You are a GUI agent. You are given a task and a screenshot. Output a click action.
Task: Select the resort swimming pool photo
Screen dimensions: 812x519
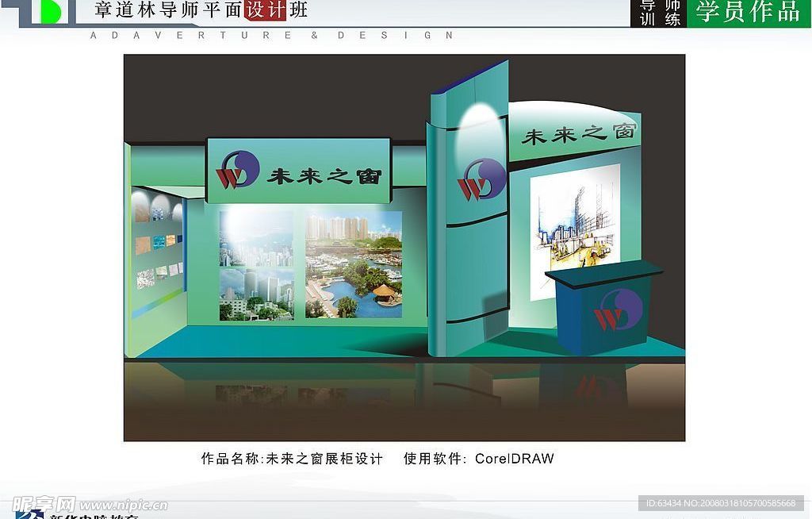(x=353, y=265)
